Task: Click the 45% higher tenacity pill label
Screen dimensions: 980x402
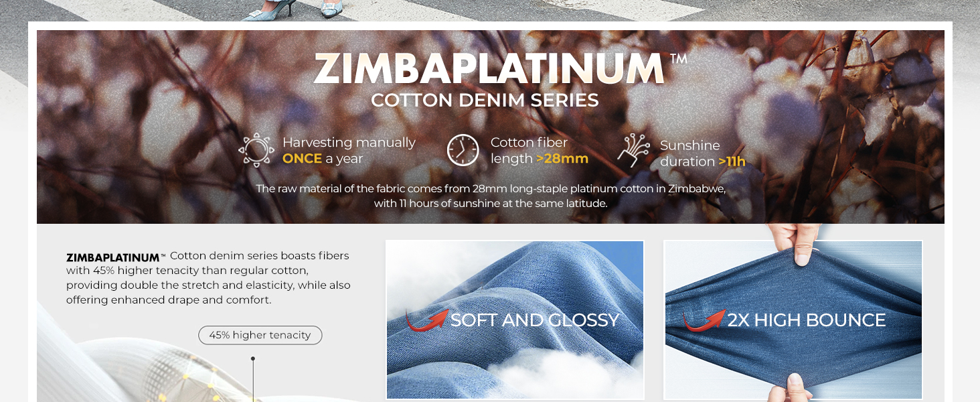Action: pyautogui.click(x=260, y=335)
